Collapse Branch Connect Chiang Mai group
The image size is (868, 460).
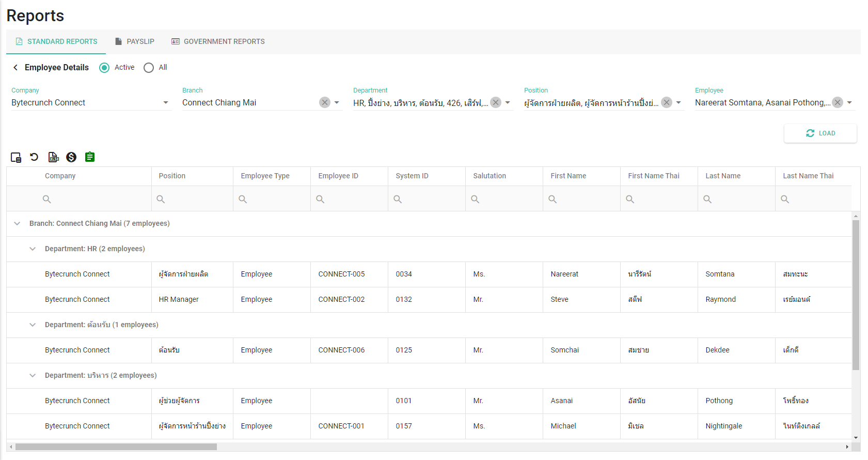point(17,223)
